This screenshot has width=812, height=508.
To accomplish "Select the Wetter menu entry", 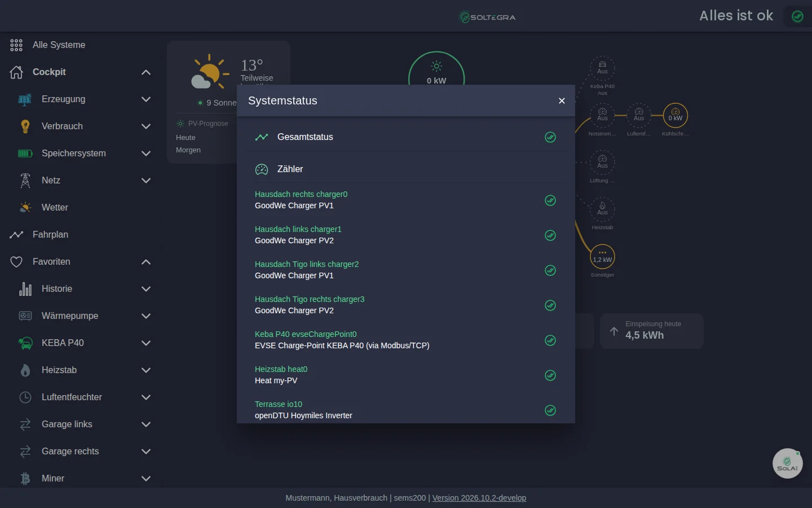I will tap(80, 208).
